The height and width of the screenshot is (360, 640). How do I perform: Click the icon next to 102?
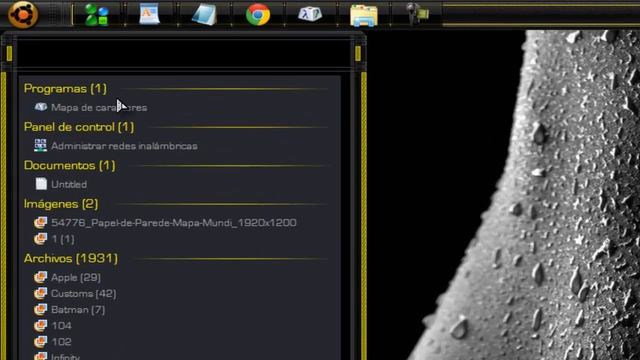click(40, 341)
